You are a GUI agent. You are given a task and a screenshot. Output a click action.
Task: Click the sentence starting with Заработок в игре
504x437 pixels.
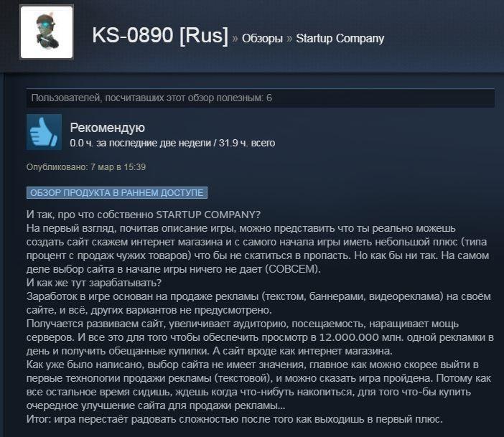click(x=258, y=303)
